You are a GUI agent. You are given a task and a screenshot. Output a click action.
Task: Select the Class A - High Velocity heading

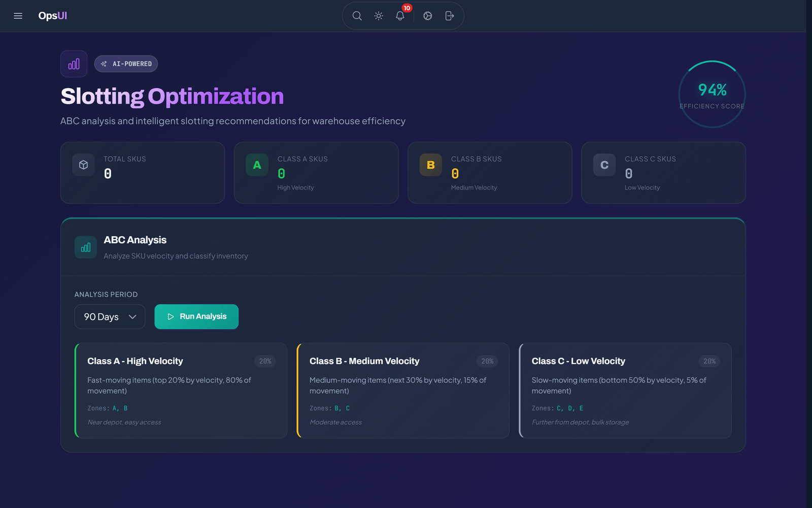point(135,361)
